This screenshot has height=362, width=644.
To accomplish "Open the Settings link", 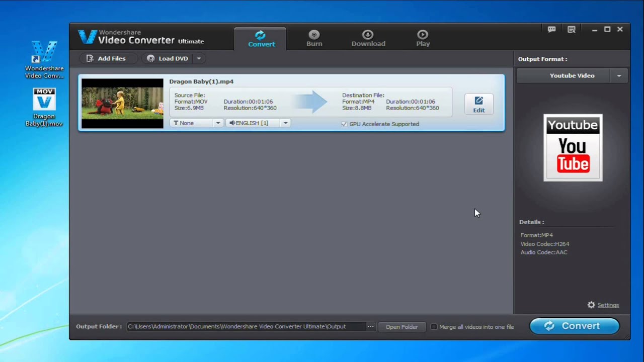I will pyautogui.click(x=608, y=305).
